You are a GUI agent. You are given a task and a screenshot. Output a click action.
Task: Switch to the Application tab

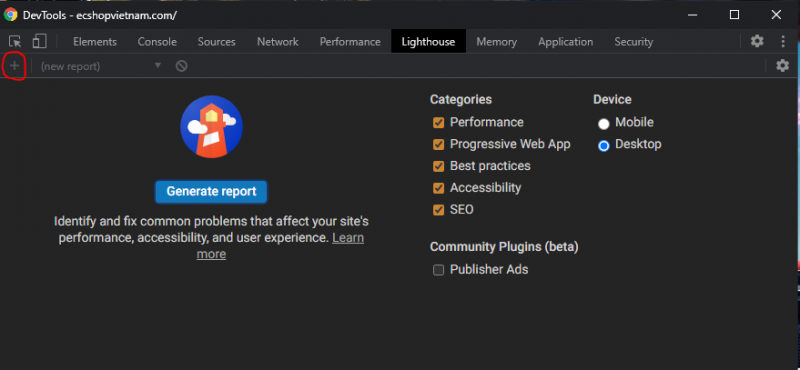[565, 42]
